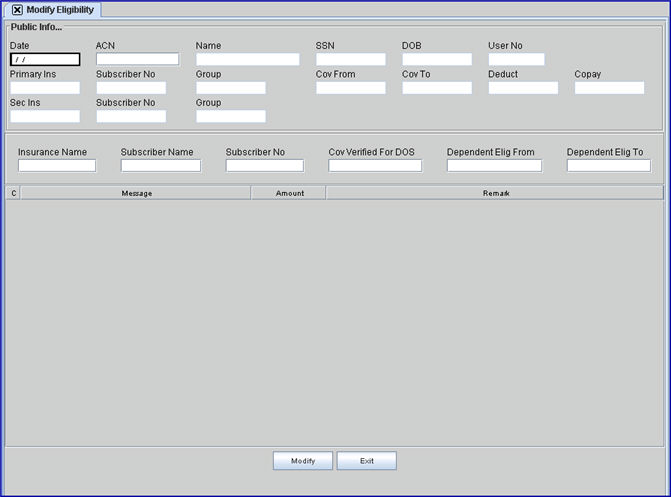The width and height of the screenshot is (671, 497).
Task: Click the Amount column header
Action: click(289, 193)
